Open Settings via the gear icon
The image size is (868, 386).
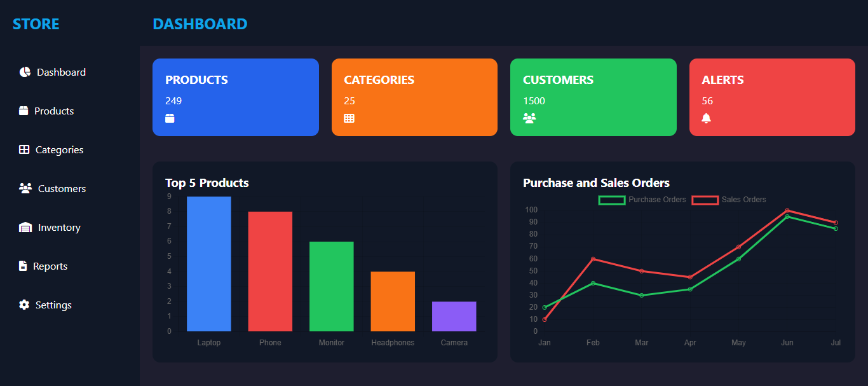(24, 305)
